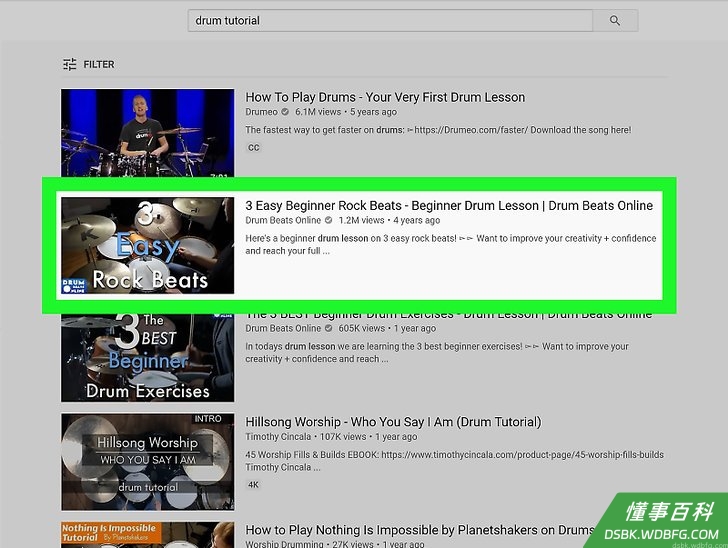728x548 pixels.
Task: Open 'Nothing Is Impossible Tutorial' thumbnail
Action: 148,535
